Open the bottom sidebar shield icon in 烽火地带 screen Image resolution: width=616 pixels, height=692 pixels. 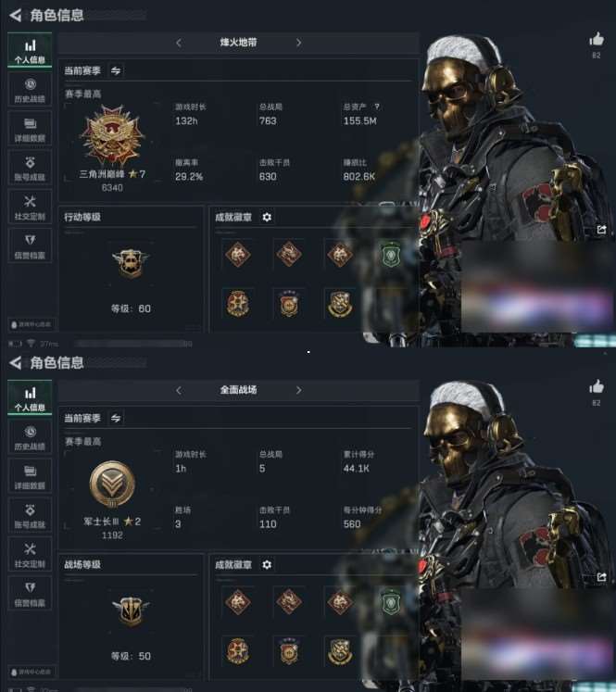click(30, 245)
